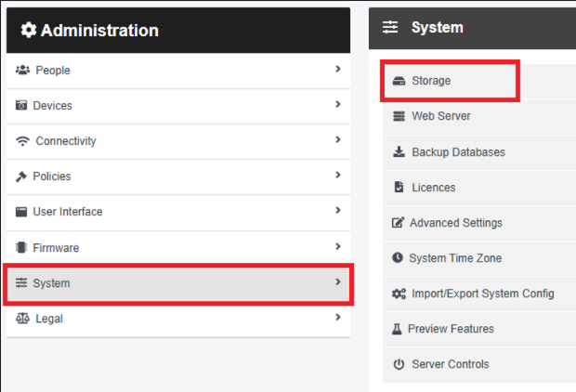
Task: Click the Legal scales icon
Action: click(23, 319)
